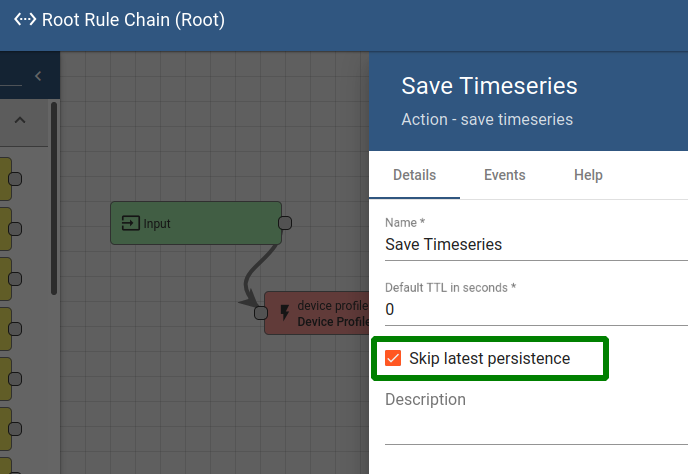Click the first yellow node's connector port
The image size is (688, 474).
click(15, 178)
